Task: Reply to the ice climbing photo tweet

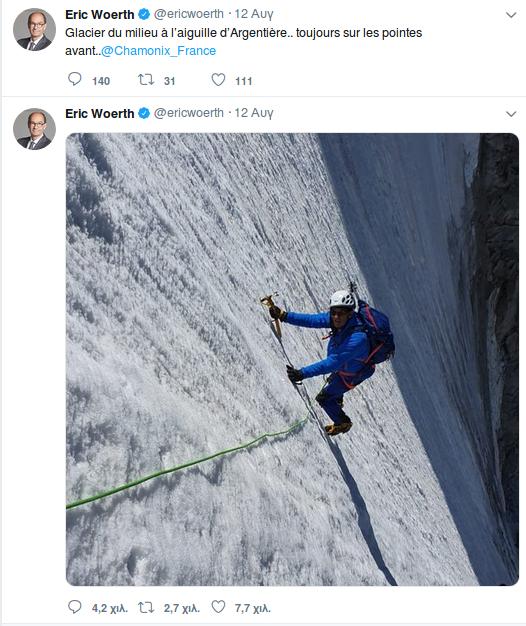Action: tap(75, 607)
